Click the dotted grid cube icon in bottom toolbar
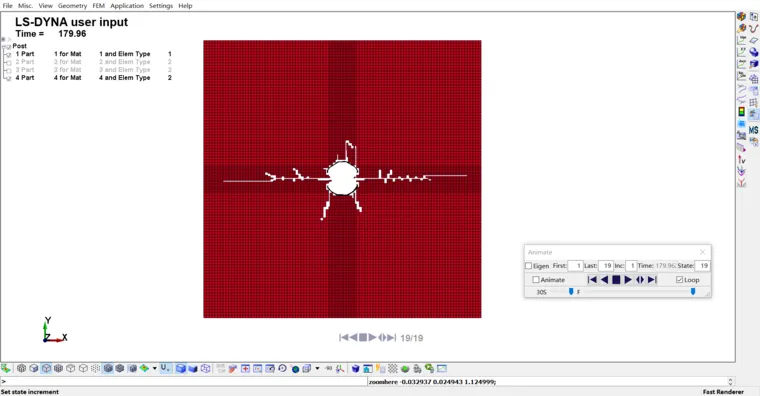 (95, 368)
